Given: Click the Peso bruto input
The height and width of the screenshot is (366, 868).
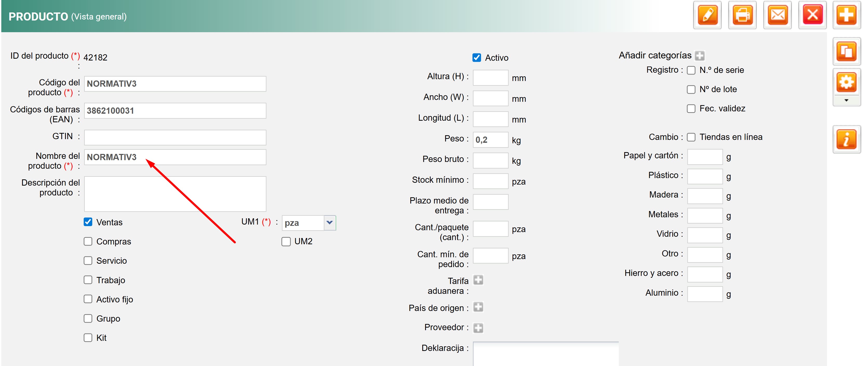Looking at the screenshot, I should point(491,161).
